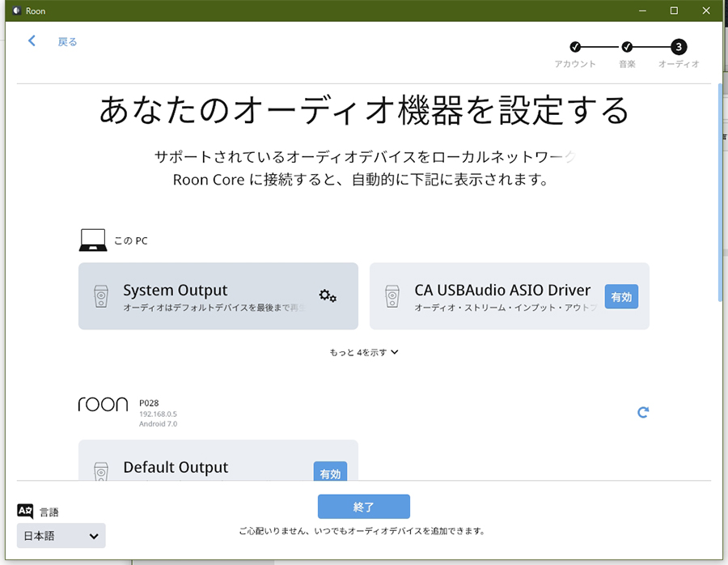Click the laptop icon for このPC
Viewport: 728px width, 565px height.
click(93, 240)
